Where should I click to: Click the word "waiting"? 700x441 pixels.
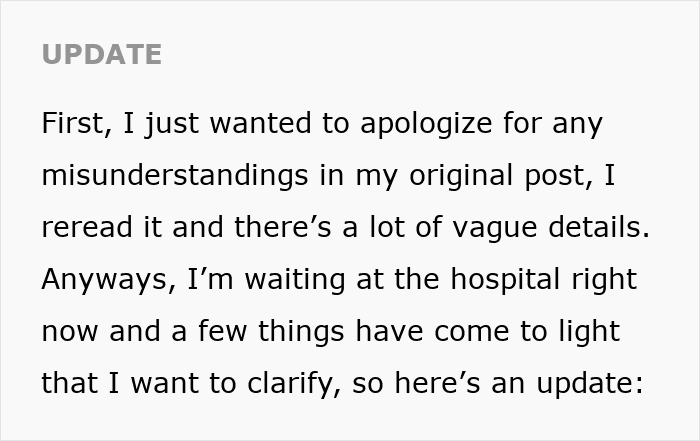pyautogui.click(x=295, y=280)
